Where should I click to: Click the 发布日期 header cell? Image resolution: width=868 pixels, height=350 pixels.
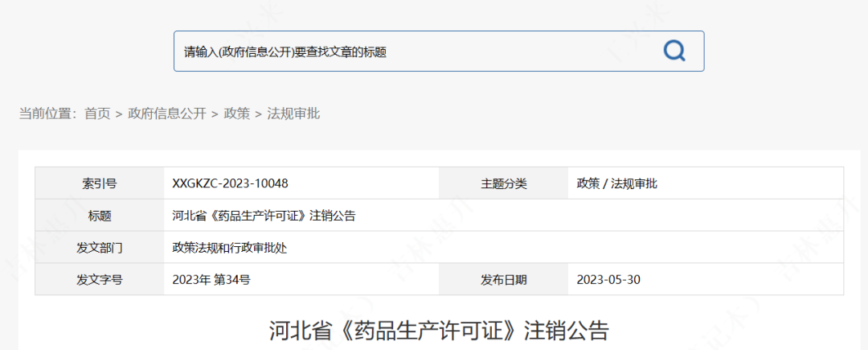504,280
